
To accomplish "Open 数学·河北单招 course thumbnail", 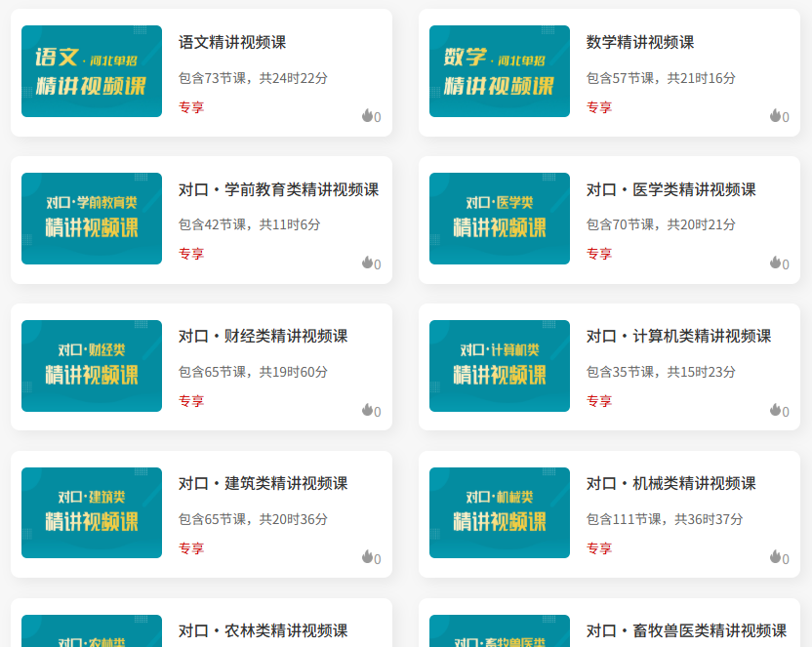I will tap(500, 71).
